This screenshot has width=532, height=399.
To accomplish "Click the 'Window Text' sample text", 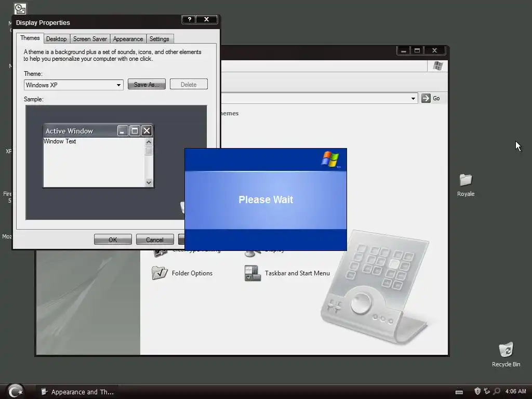I will [x=60, y=141].
